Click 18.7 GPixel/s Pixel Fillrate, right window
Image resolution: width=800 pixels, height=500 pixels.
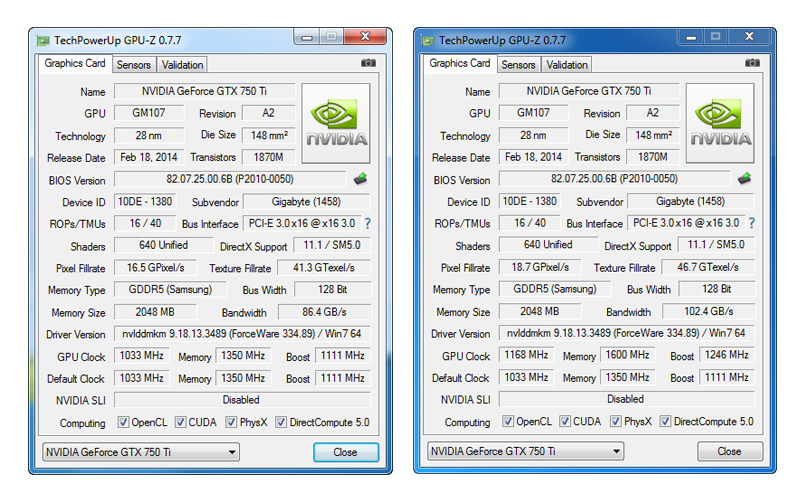540,267
